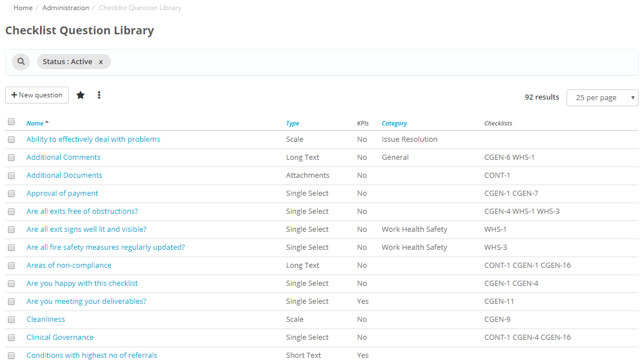Image resolution: width=642 pixels, height=364 pixels.
Task: Create a new question
Action: (x=37, y=95)
